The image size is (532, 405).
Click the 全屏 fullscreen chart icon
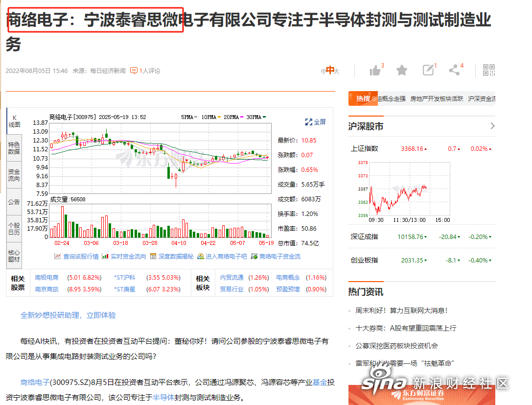tap(316, 122)
